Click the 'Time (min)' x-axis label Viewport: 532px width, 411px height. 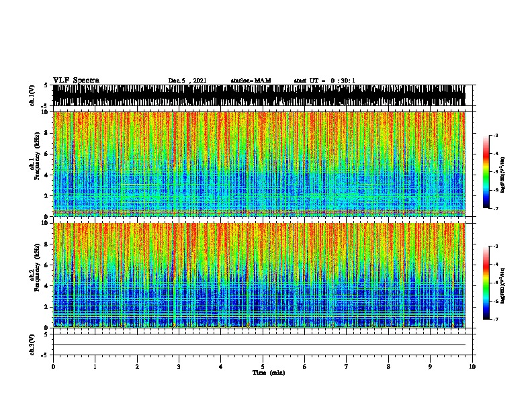[x=269, y=373]
